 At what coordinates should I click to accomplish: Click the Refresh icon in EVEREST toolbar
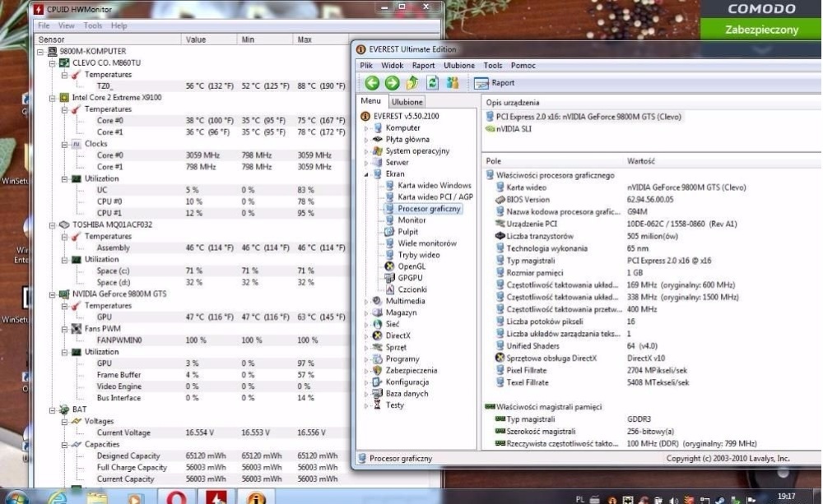(433, 83)
